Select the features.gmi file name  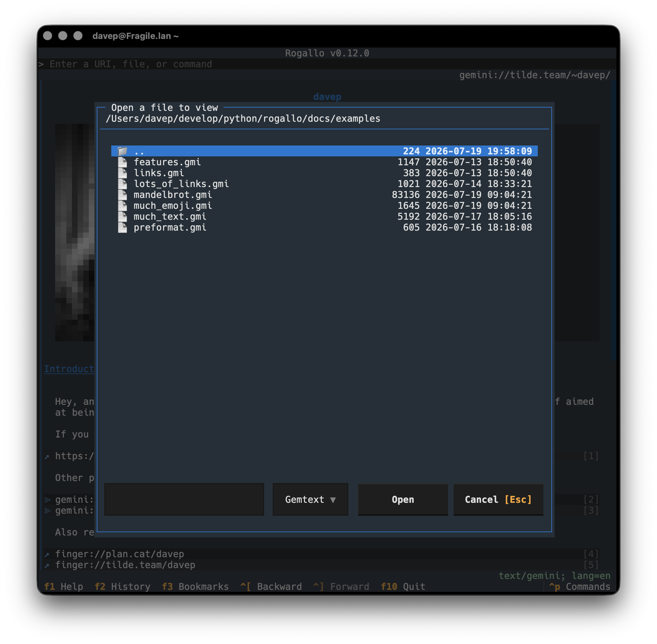click(167, 162)
